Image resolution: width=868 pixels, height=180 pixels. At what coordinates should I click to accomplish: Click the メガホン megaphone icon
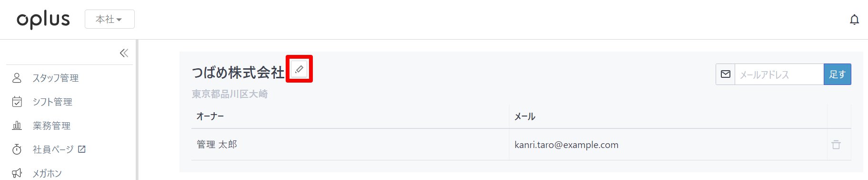[x=17, y=173]
